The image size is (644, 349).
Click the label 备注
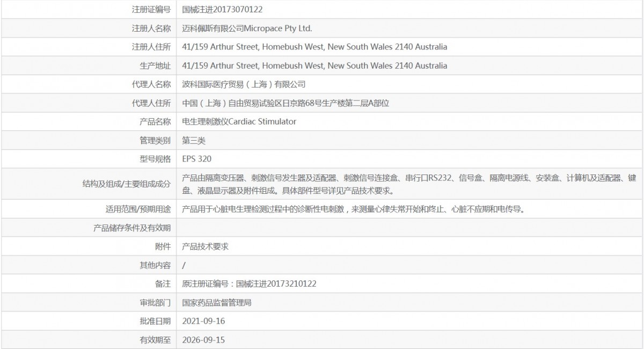(163, 283)
